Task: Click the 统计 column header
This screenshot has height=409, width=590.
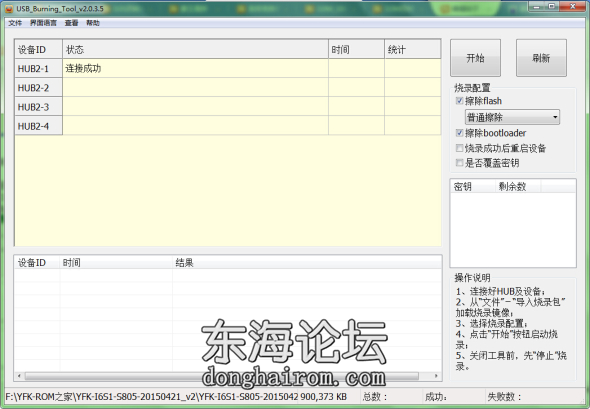Action: 412,49
